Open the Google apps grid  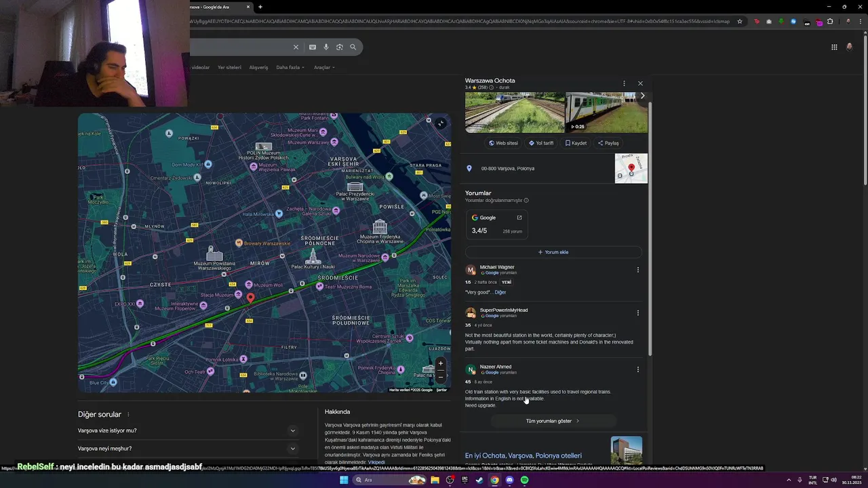pyautogui.click(x=834, y=47)
